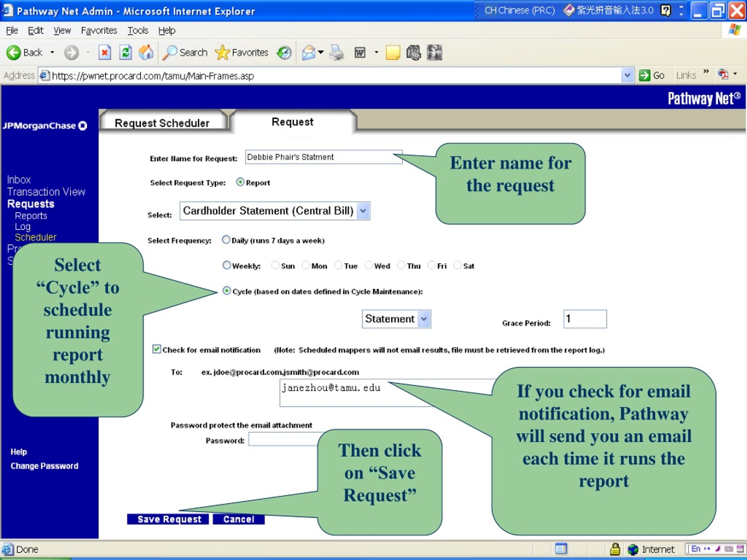Click the Back navigation arrow icon

[x=13, y=53]
